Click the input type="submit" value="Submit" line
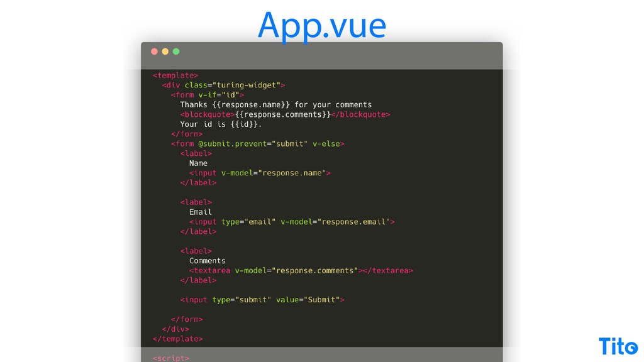 tap(262, 300)
